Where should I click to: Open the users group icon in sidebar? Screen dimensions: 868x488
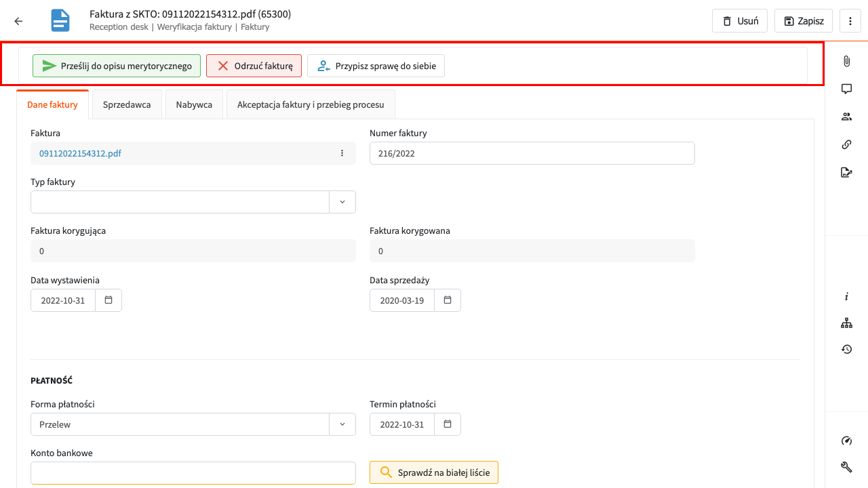pos(846,117)
